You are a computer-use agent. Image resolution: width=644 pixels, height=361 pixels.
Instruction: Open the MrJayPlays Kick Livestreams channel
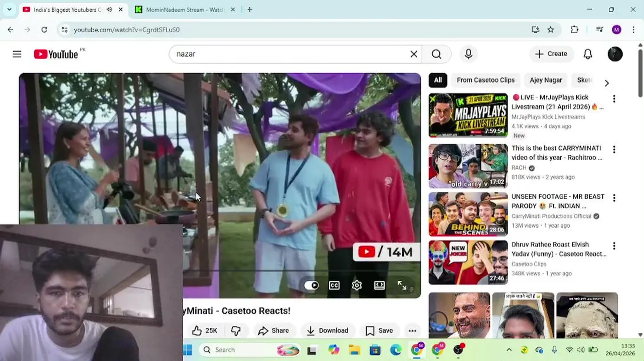[548, 117]
